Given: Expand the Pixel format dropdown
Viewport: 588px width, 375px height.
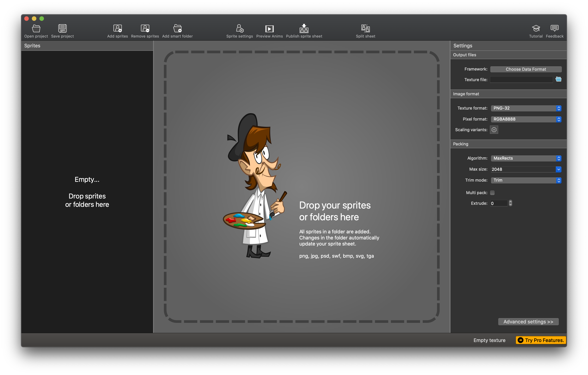Looking at the screenshot, I should (x=526, y=119).
